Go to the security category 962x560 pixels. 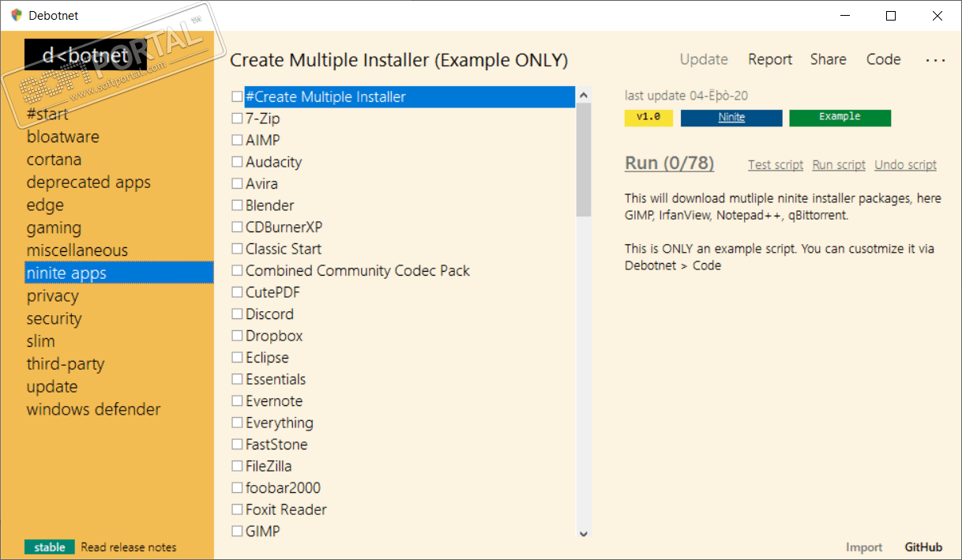point(54,319)
